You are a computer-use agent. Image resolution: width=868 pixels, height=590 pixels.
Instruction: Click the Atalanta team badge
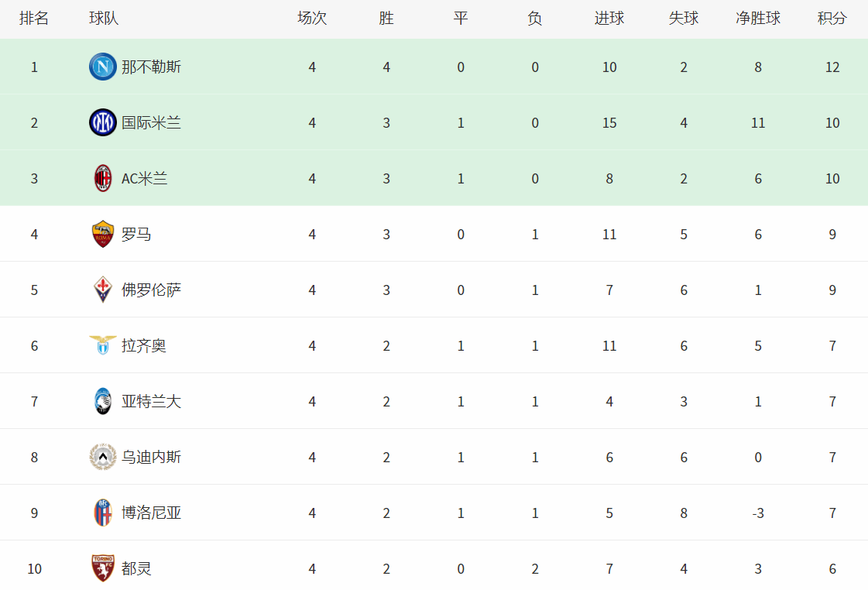pyautogui.click(x=103, y=401)
